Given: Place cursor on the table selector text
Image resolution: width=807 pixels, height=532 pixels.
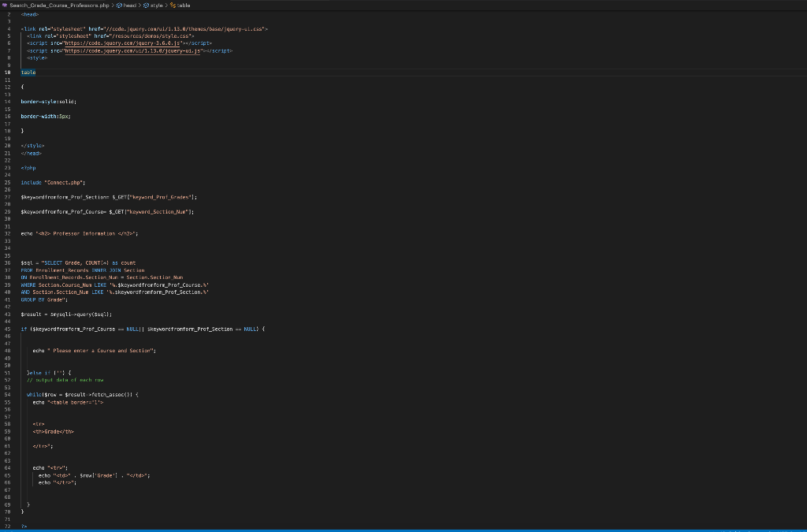Looking at the screenshot, I should (28, 73).
